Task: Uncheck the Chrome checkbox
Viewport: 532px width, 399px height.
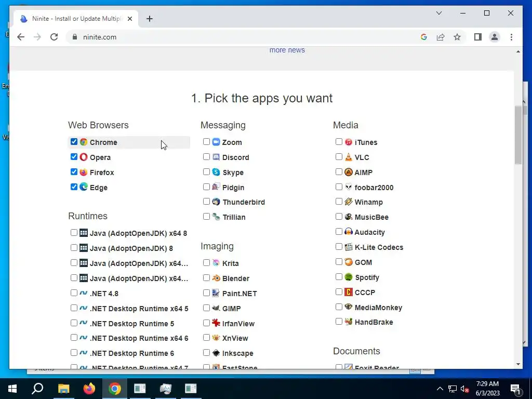Action: click(74, 141)
